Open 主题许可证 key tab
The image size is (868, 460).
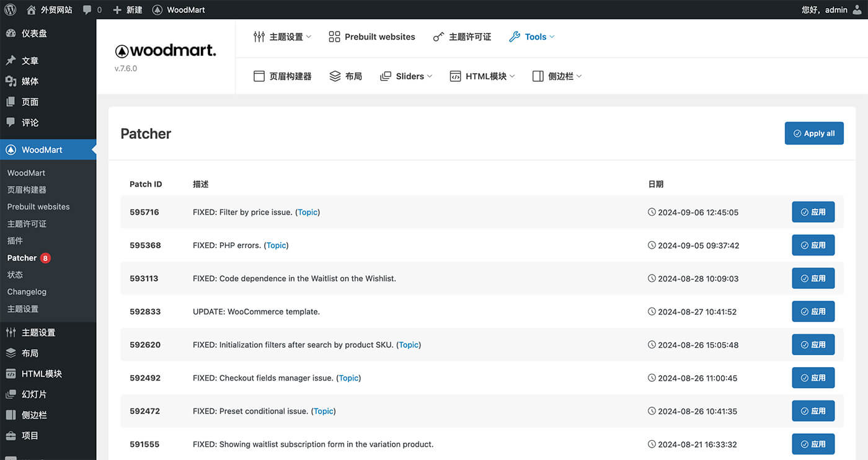coord(462,37)
